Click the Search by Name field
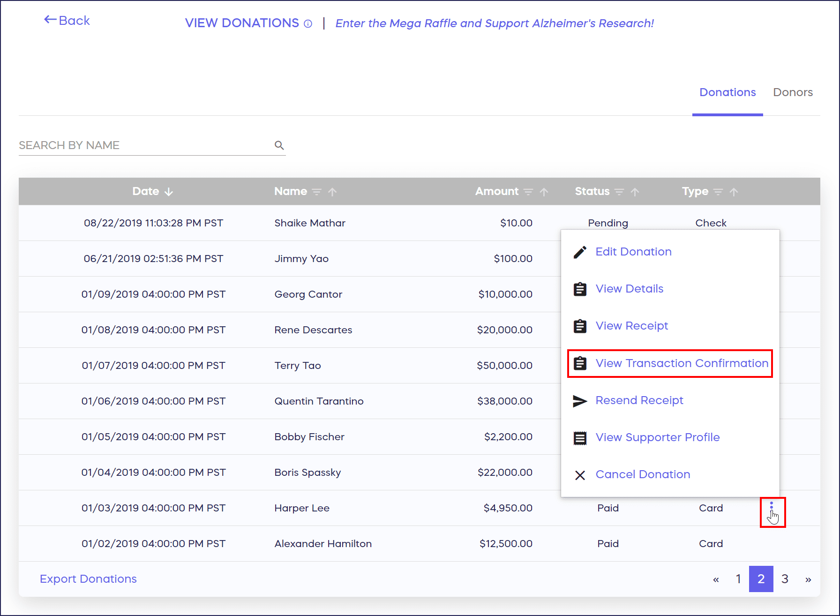The width and height of the screenshot is (840, 616). (x=141, y=145)
